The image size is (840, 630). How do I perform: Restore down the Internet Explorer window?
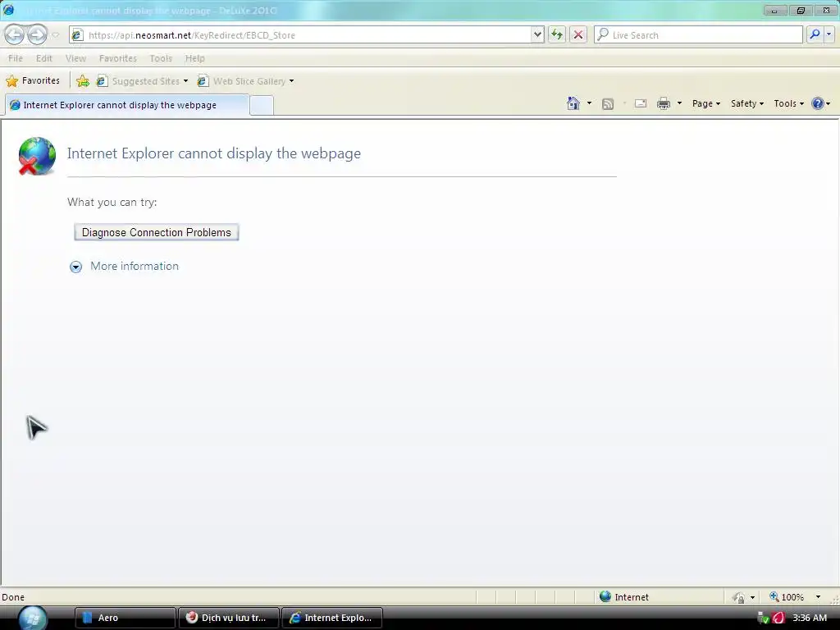coord(801,10)
